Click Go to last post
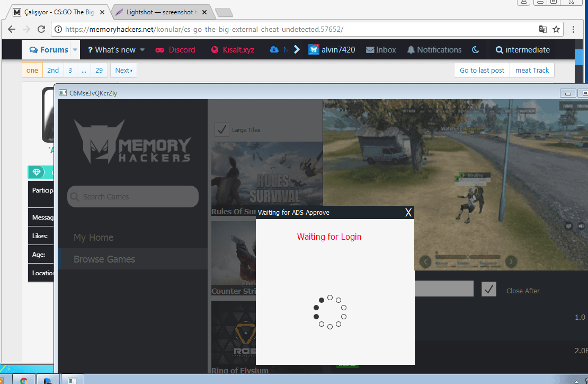Image resolution: width=588 pixels, height=384 pixels. (482, 70)
